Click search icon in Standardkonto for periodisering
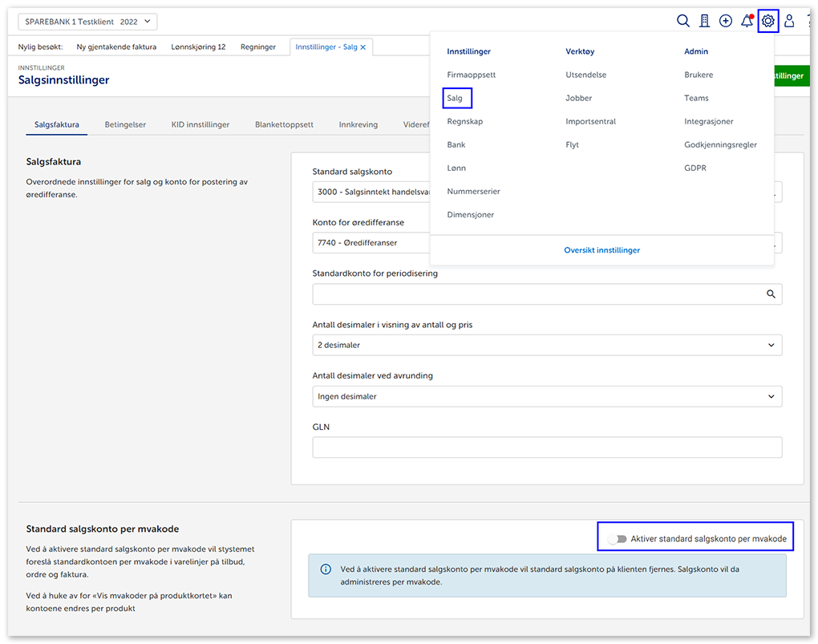818x644 pixels. click(771, 294)
